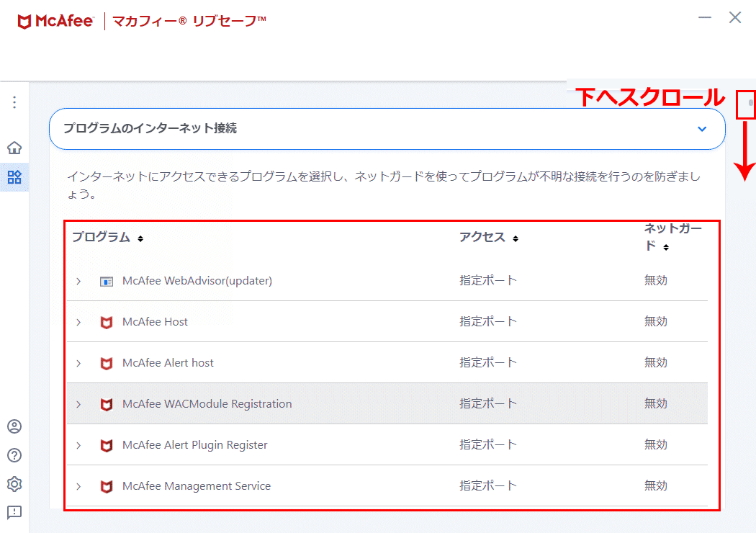Click the ネットガード column header
This screenshot has height=533, width=756.
[x=673, y=237]
